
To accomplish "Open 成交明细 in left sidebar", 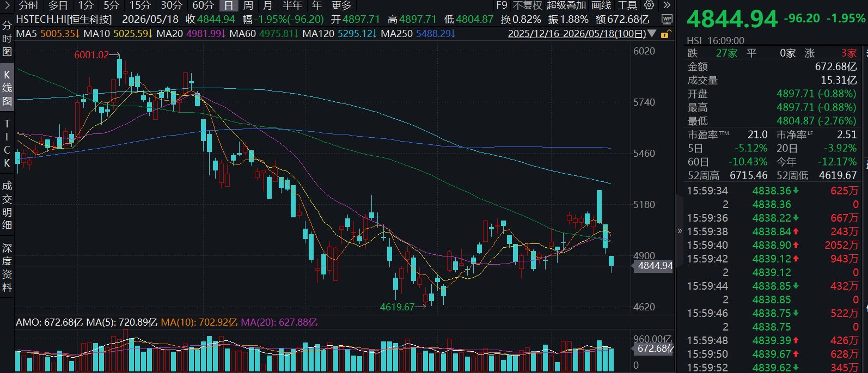I will (x=7, y=205).
